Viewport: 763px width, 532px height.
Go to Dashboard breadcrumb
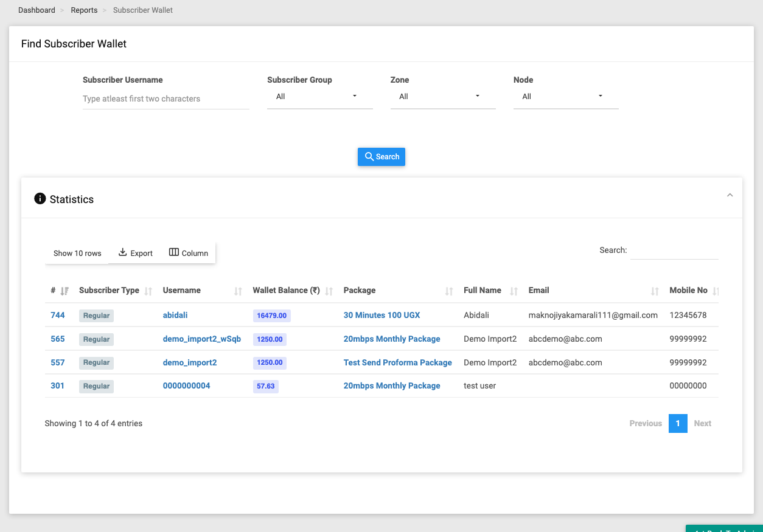(x=37, y=10)
